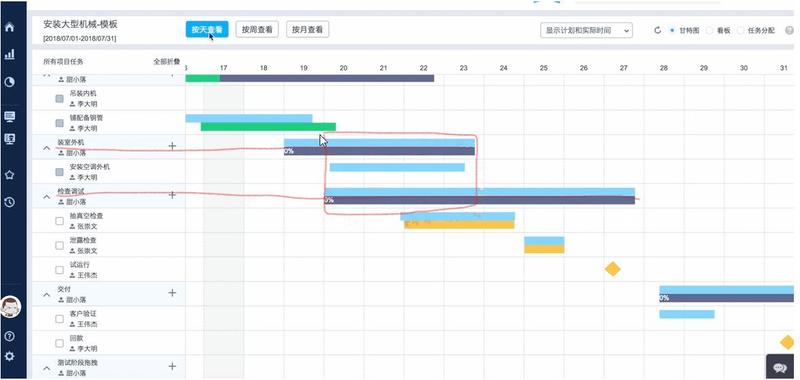This screenshot has height=380, width=800.
Task: Click the gray help icon after 任务分配
Action: point(790,31)
